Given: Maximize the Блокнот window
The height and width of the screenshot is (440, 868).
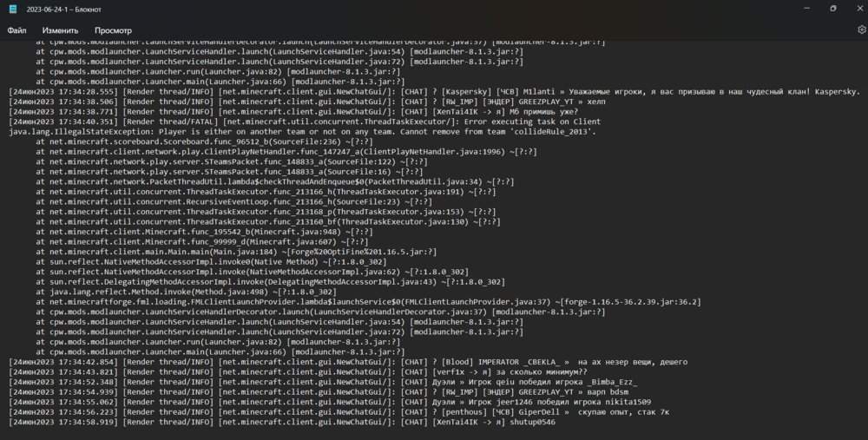Looking at the screenshot, I should pos(833,9).
